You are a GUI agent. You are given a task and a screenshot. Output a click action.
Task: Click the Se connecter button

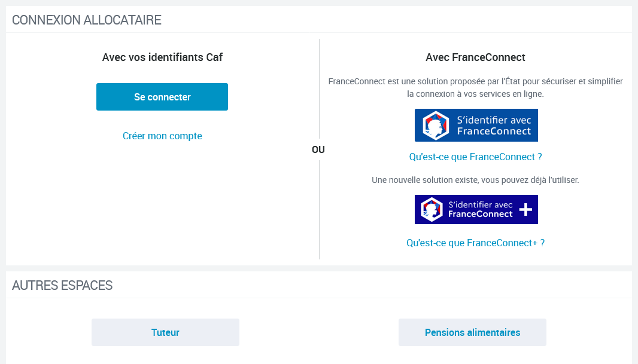[x=162, y=97]
